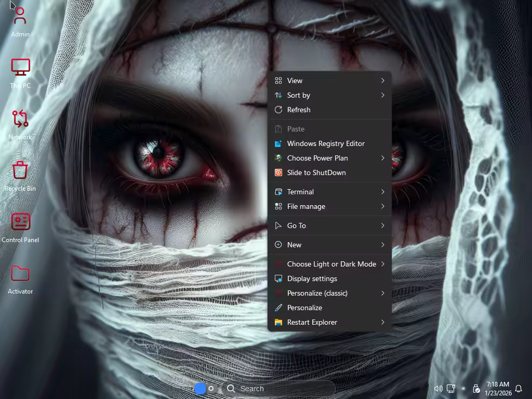This screenshot has width=532, height=399.
Task: Launch Windows Registry Editor from menu
Action: pos(329,143)
